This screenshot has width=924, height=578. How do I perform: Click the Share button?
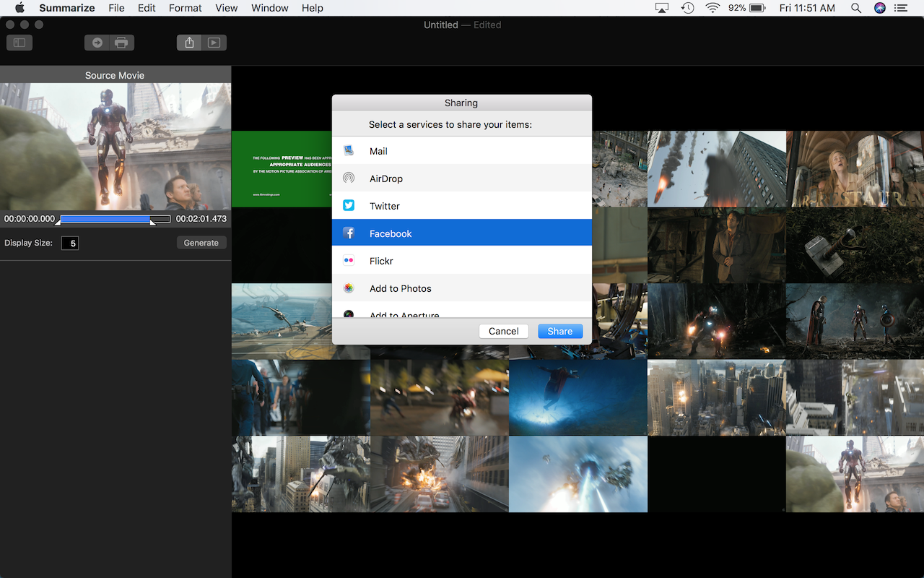pos(560,331)
